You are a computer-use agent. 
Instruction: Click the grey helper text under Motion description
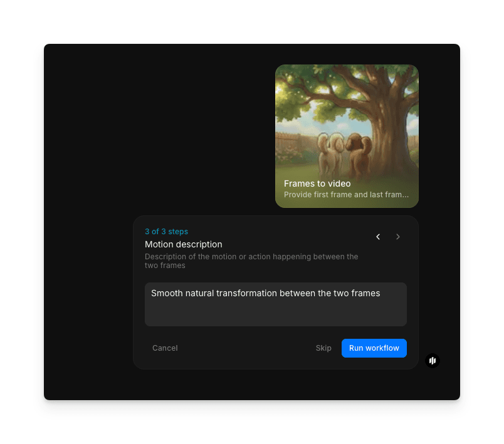coord(251,261)
